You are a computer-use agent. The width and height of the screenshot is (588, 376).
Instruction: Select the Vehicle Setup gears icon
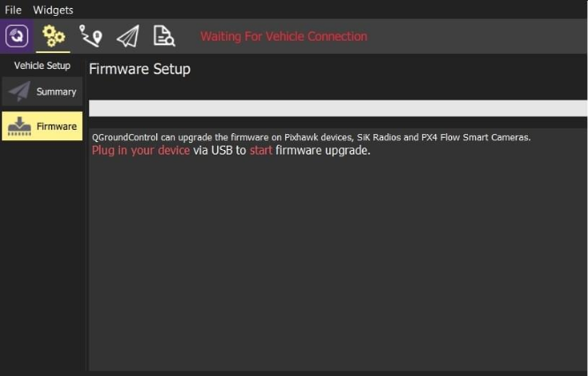click(54, 36)
